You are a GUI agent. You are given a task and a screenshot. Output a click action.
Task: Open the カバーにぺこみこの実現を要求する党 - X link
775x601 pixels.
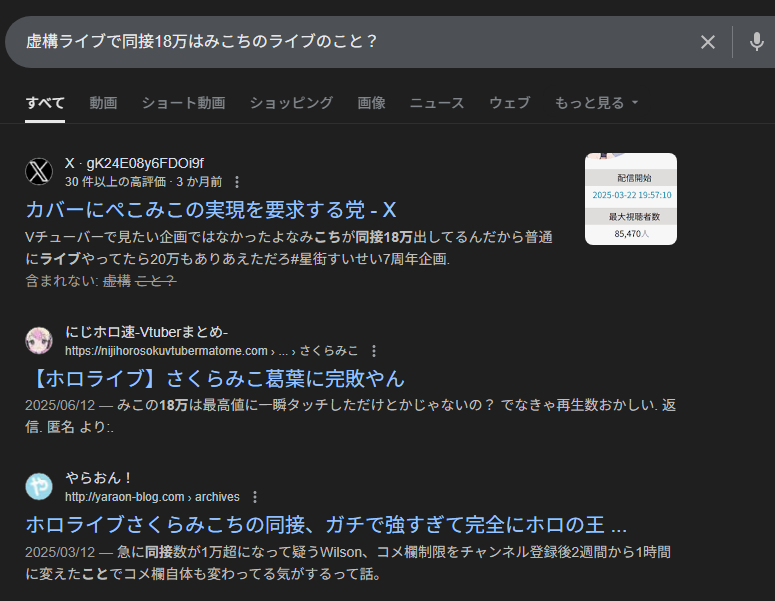211,210
